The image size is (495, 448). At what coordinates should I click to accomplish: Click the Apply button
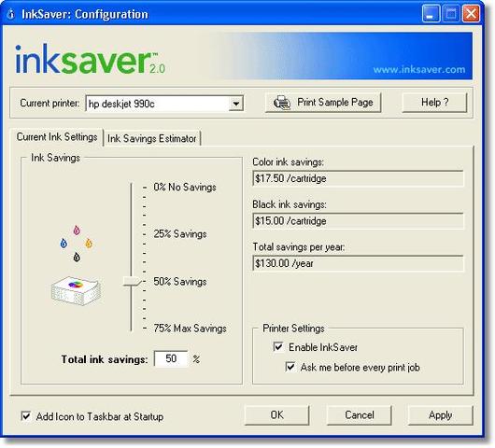click(x=441, y=415)
